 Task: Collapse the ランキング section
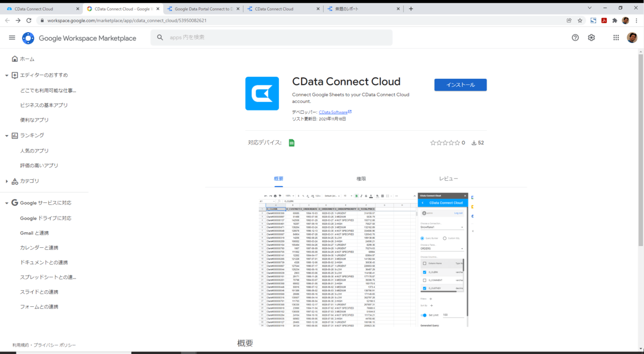[x=7, y=136]
